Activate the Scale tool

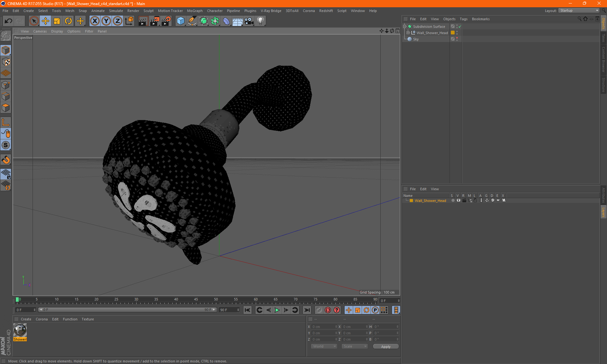pos(57,21)
